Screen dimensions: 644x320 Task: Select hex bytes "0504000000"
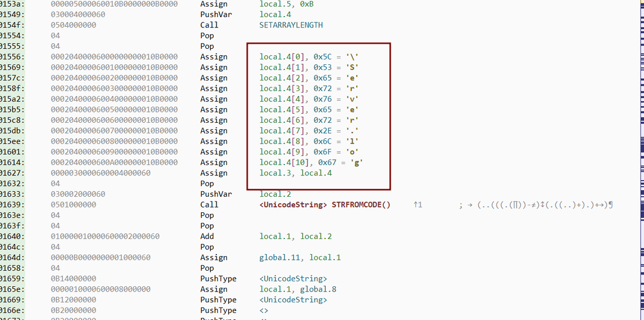tap(74, 25)
